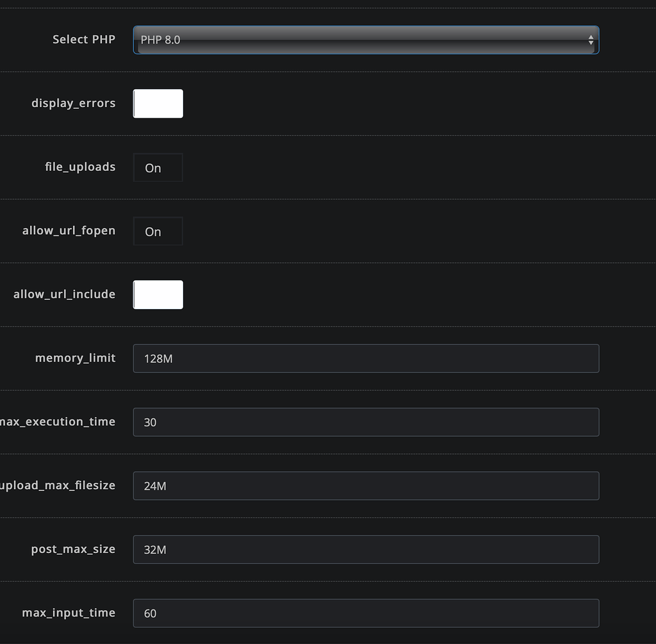The image size is (656, 644).
Task: Open the Select PHP version dropdown
Action: [x=365, y=40]
